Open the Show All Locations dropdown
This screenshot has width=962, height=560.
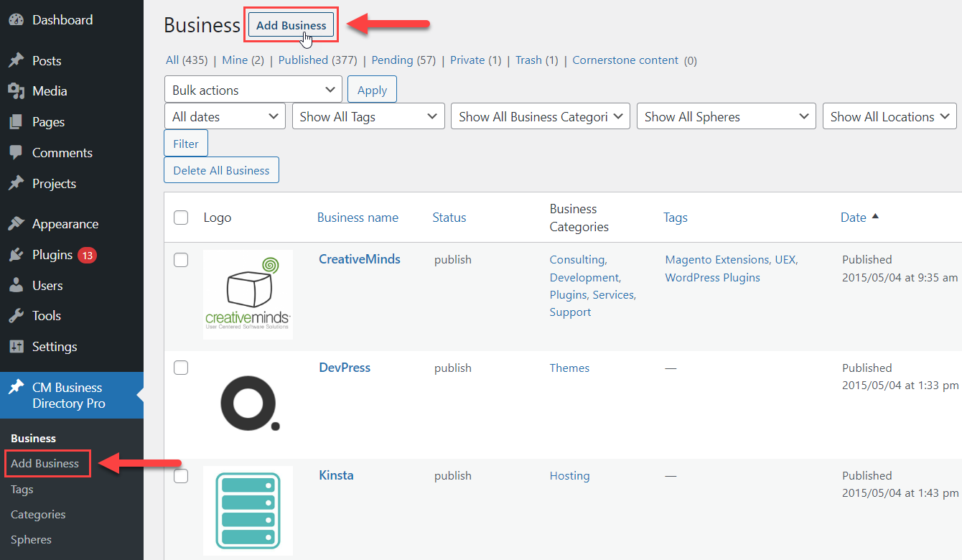pyautogui.click(x=889, y=116)
